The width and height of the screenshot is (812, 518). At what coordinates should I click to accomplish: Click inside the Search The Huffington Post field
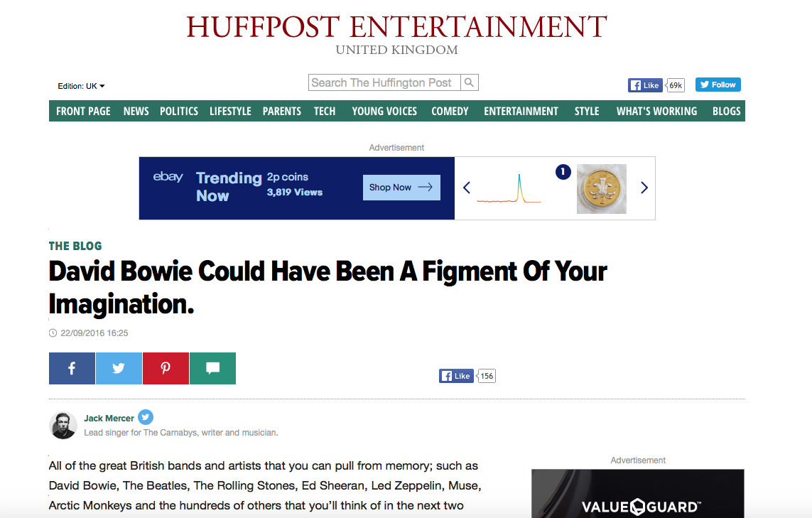(384, 82)
